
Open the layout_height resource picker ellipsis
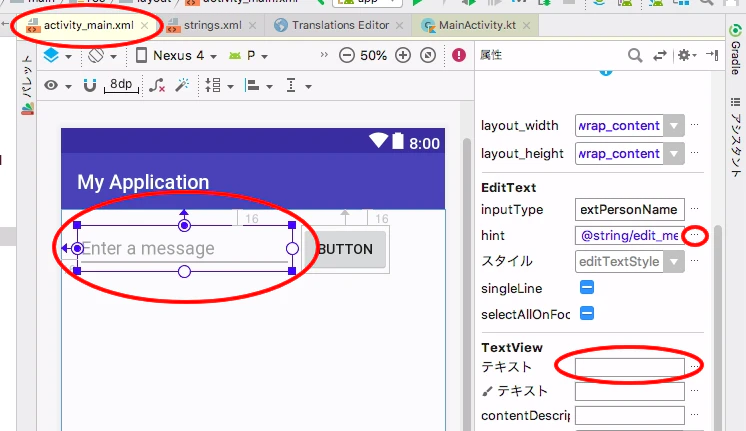point(695,153)
